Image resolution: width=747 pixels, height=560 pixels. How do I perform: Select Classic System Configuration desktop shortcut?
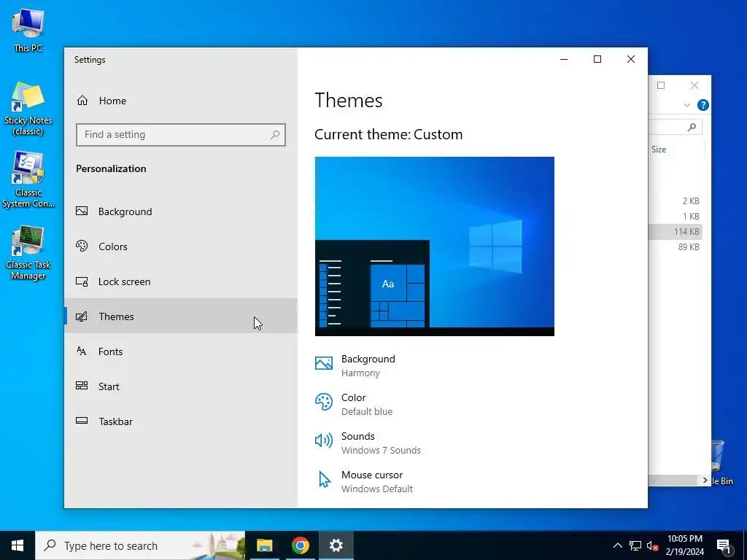28,180
